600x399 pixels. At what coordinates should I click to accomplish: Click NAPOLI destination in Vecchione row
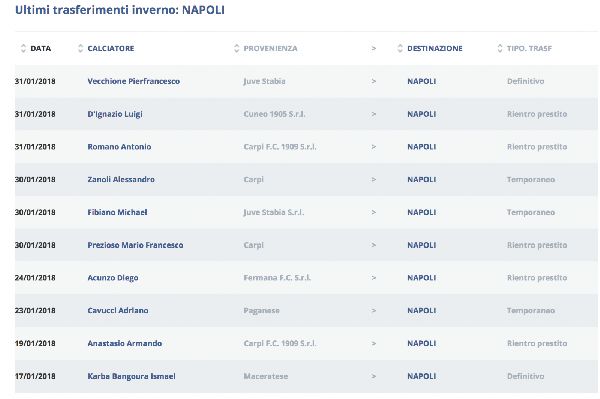(422, 81)
